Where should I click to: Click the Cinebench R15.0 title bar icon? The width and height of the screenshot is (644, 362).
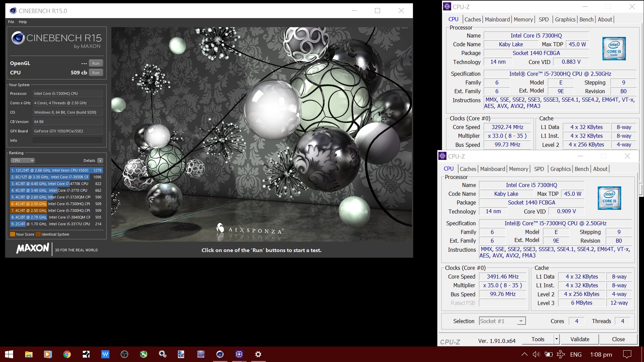click(13, 11)
